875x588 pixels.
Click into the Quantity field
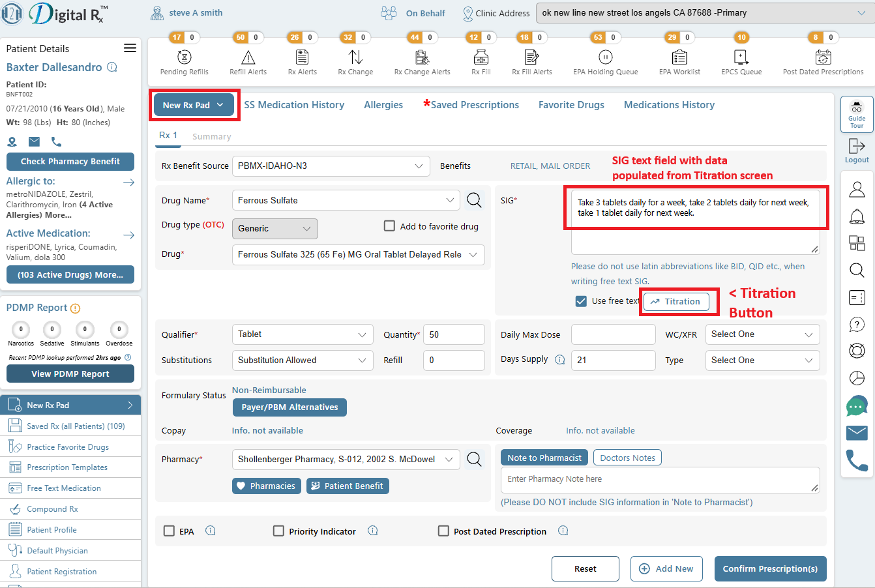coord(454,334)
